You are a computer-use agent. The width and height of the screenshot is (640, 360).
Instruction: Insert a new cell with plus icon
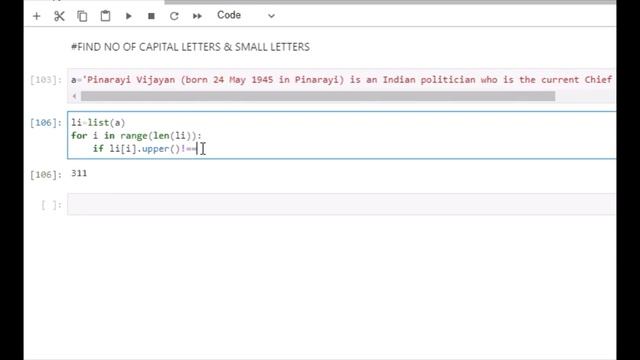[x=36, y=16]
